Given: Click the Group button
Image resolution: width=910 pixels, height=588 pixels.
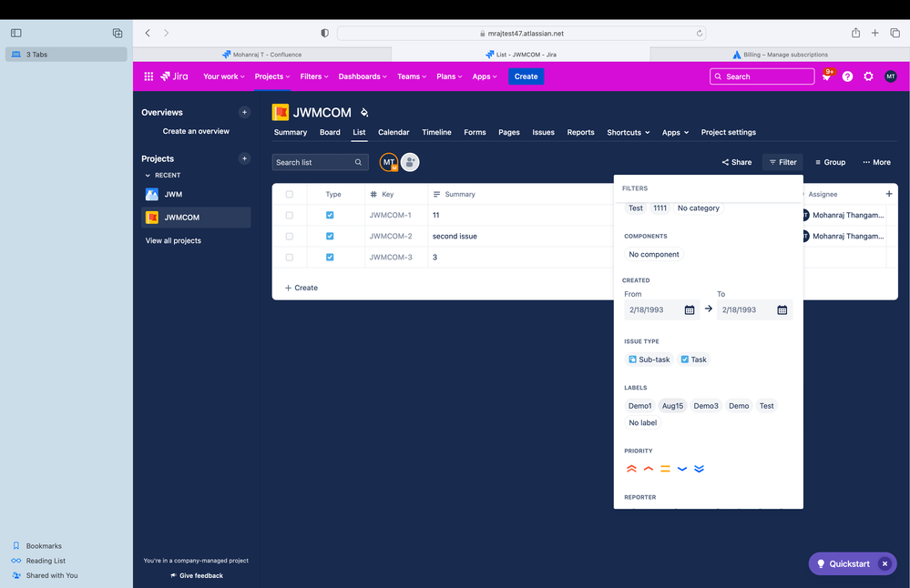Looking at the screenshot, I should (x=830, y=162).
